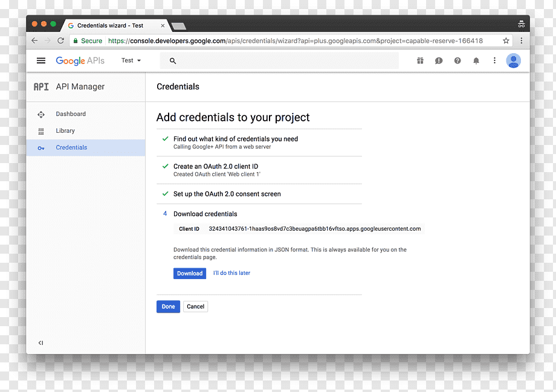556x392 pixels.
Task: Open the notifications bell
Action: click(x=476, y=60)
